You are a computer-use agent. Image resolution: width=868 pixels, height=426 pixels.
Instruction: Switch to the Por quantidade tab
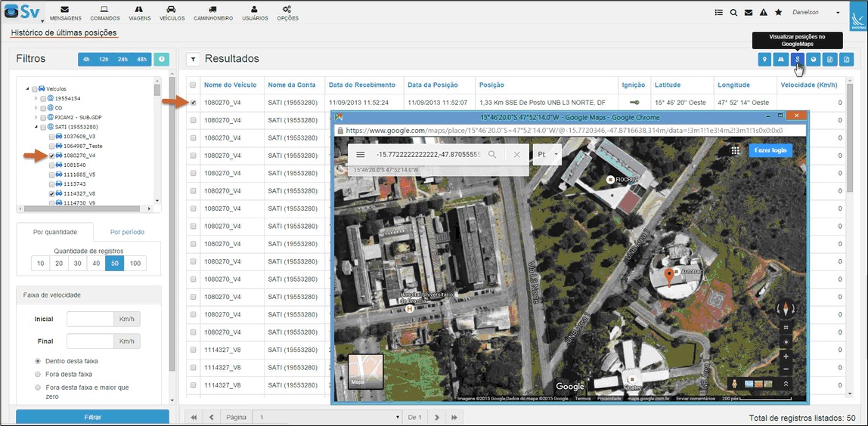[x=55, y=232]
